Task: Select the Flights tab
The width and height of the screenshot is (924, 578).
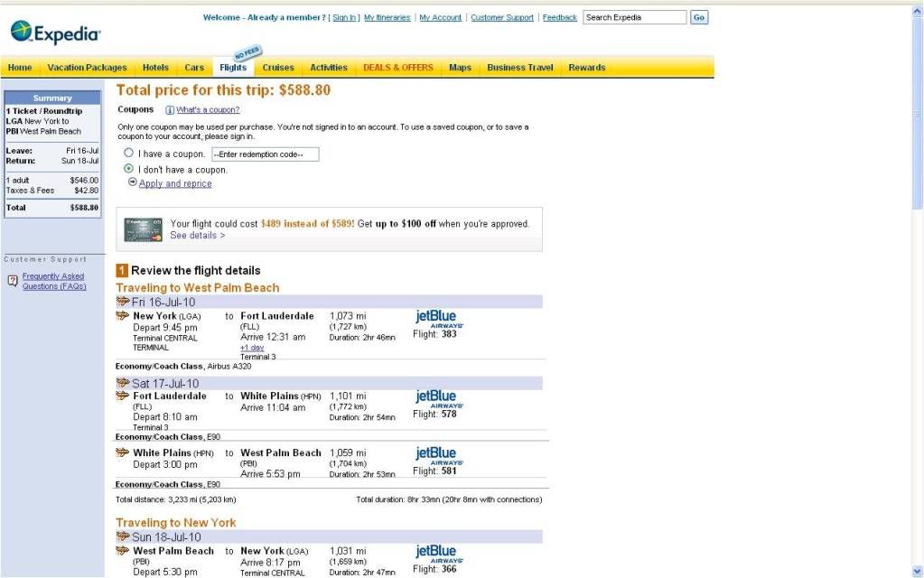Action: point(233,68)
